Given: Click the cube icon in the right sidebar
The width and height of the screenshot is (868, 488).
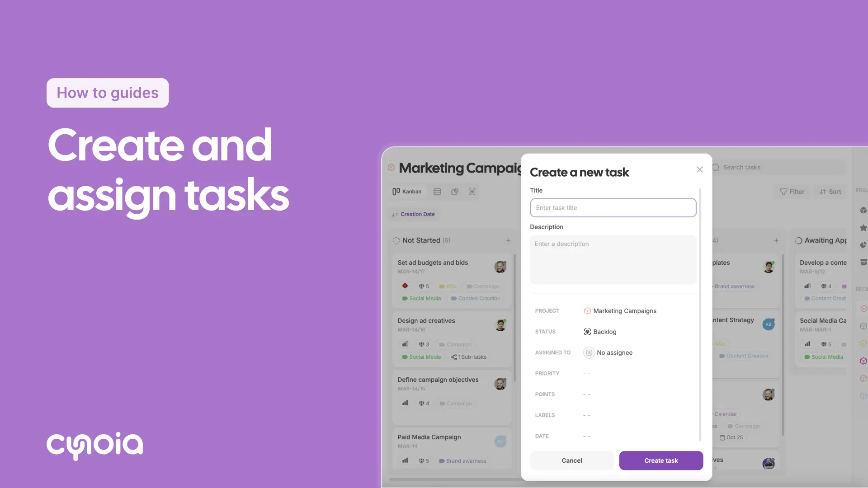Looking at the screenshot, I should click(863, 210).
